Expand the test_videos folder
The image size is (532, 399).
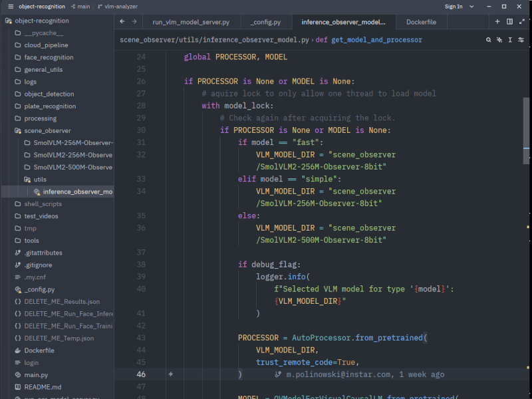pyautogui.click(x=57, y=216)
